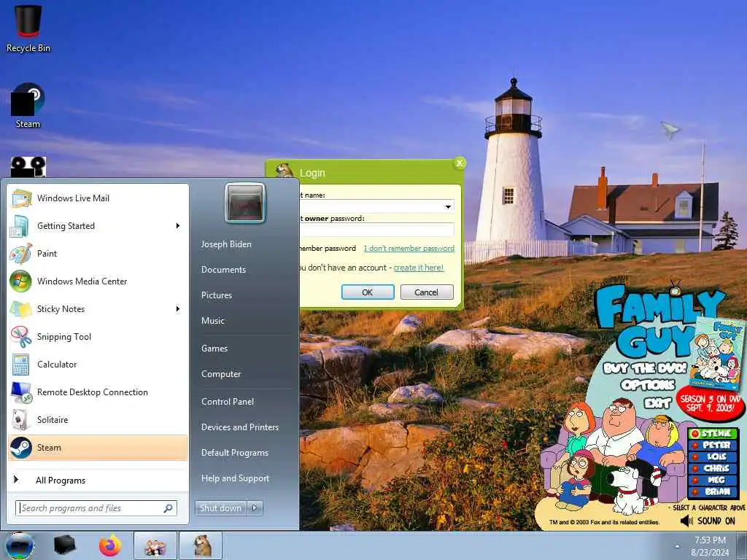Click Buy The DVD in Family Guy gadget
Screen dimensions: 747x560
tap(645, 368)
